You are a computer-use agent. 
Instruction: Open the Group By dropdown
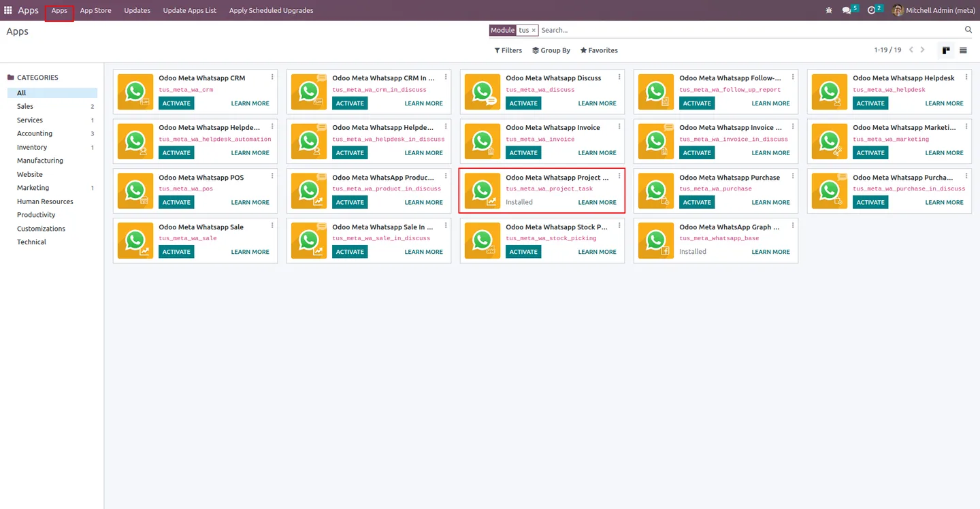click(551, 50)
